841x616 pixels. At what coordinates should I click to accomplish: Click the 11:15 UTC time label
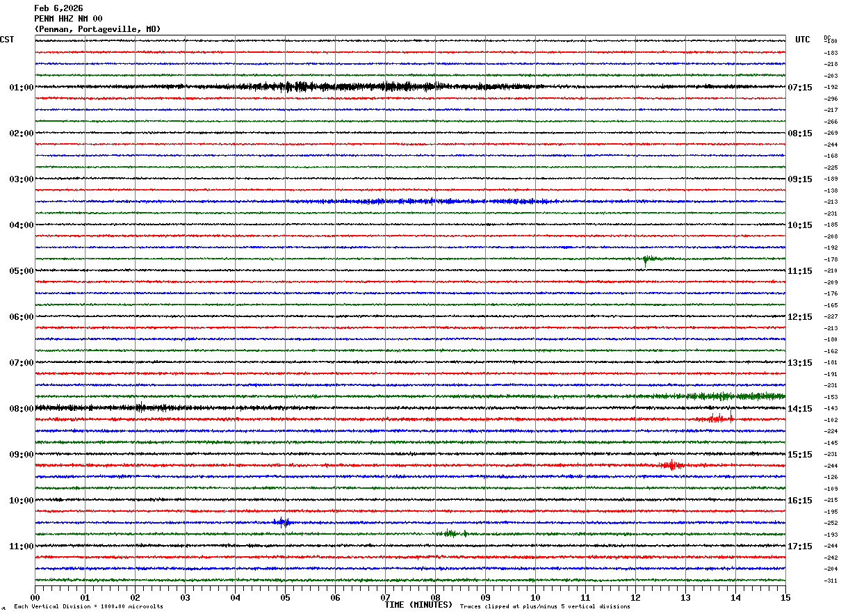tap(800, 271)
